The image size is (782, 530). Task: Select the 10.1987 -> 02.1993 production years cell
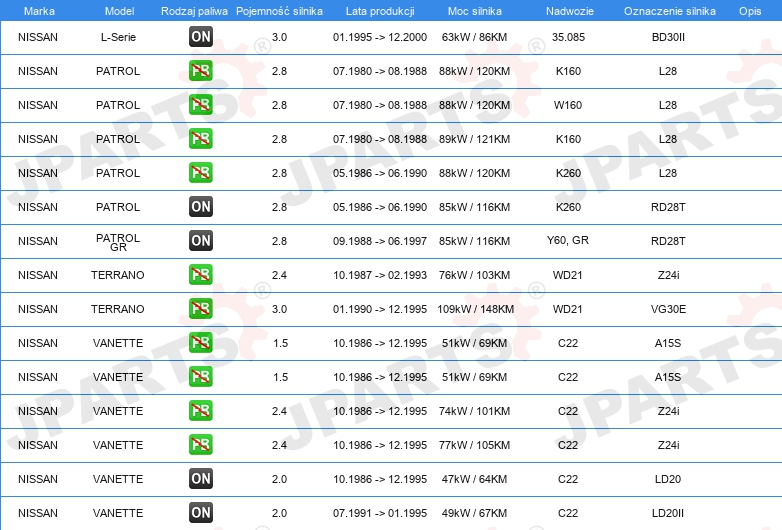[x=380, y=275]
